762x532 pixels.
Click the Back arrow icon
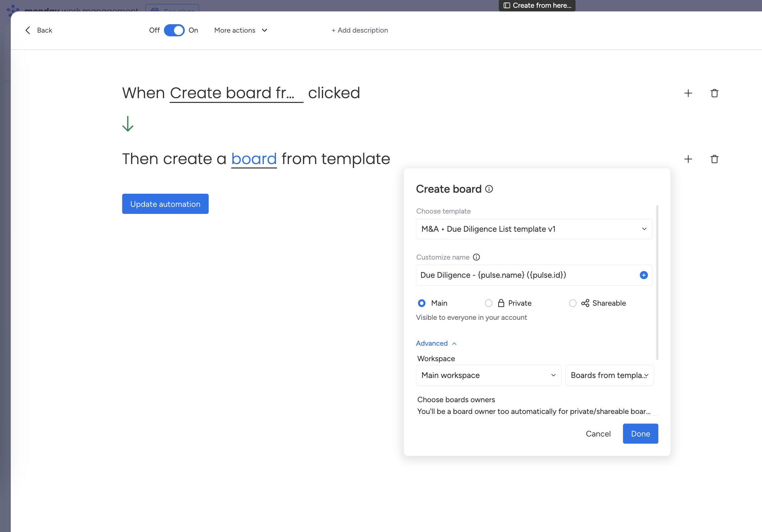point(28,30)
